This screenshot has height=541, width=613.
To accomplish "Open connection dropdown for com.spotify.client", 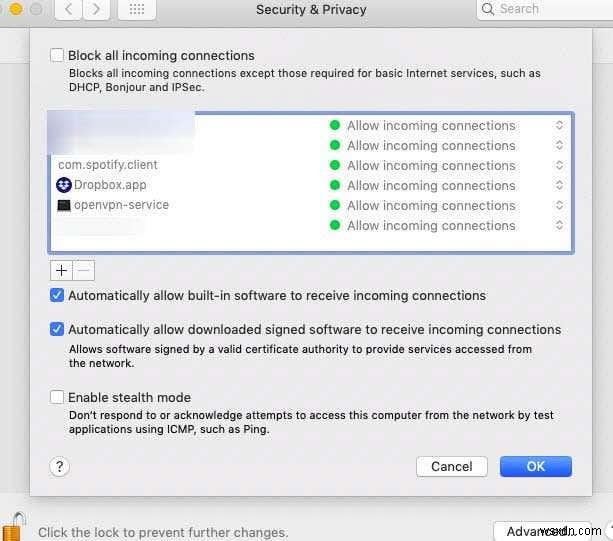I will click(x=559, y=165).
